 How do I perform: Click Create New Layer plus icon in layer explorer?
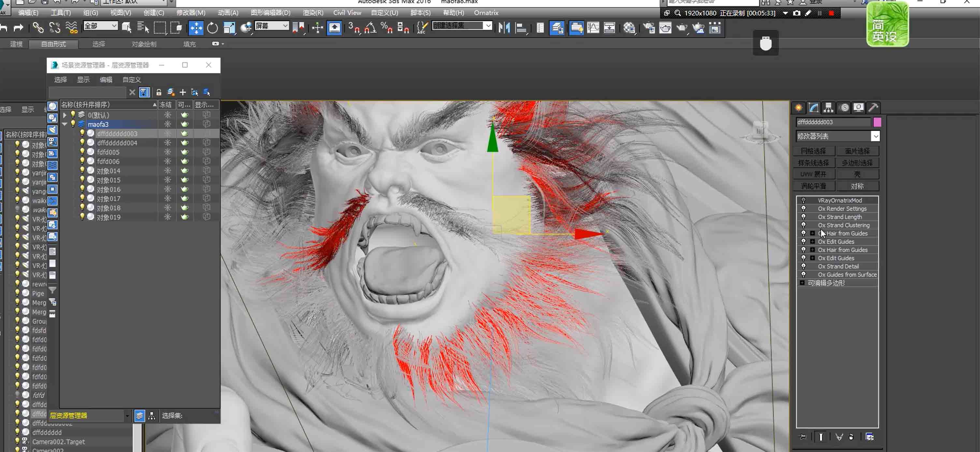pyautogui.click(x=182, y=92)
